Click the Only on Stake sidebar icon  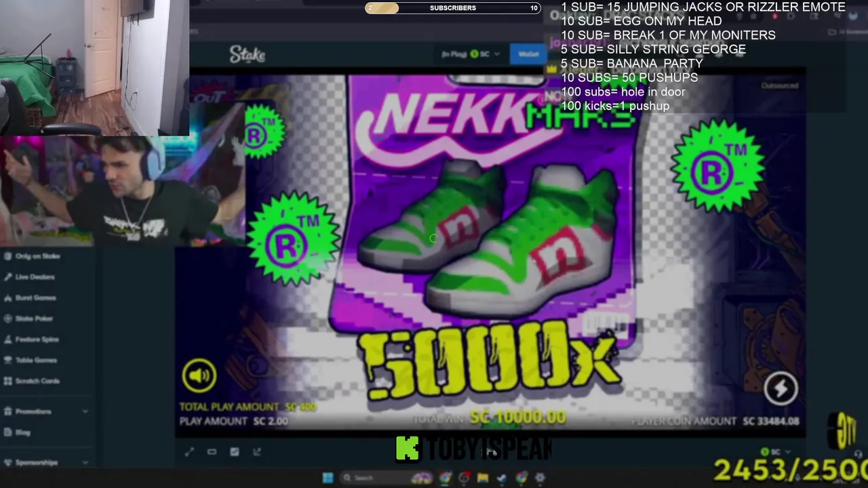click(x=7, y=256)
